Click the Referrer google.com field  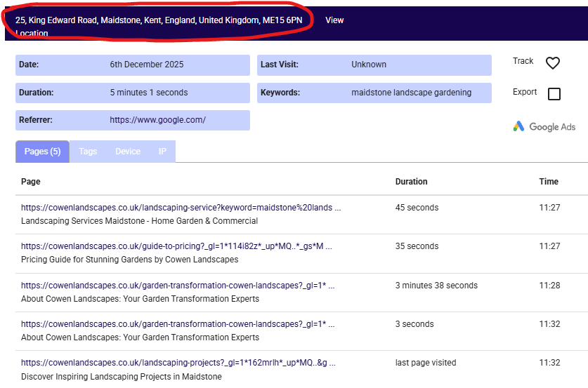157,120
